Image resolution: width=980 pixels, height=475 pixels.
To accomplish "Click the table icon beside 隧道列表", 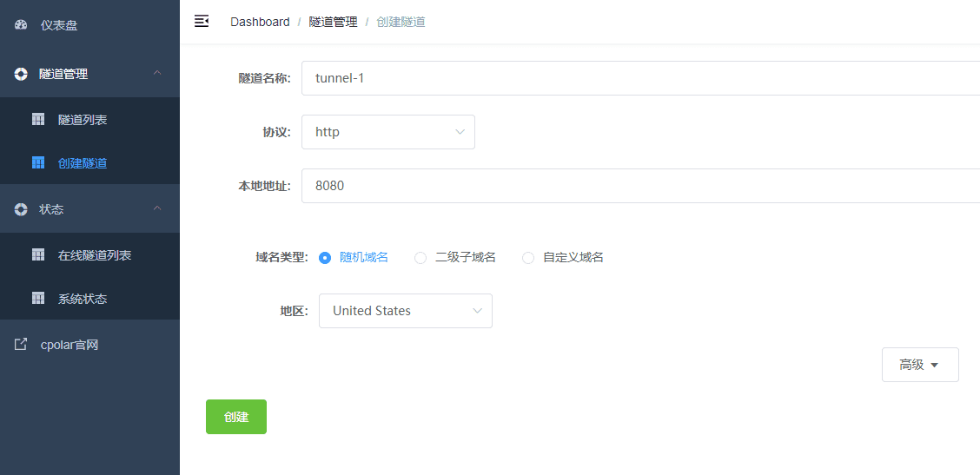I will tap(38, 119).
